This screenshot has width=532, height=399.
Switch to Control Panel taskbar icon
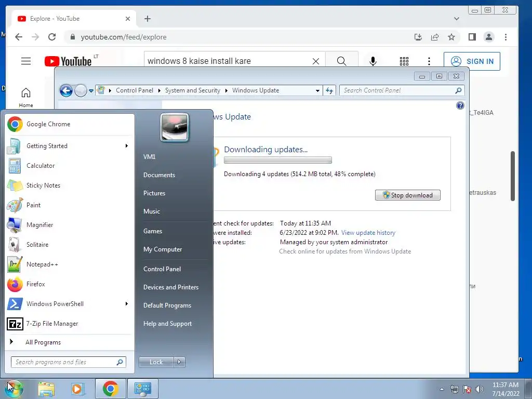pos(142,389)
